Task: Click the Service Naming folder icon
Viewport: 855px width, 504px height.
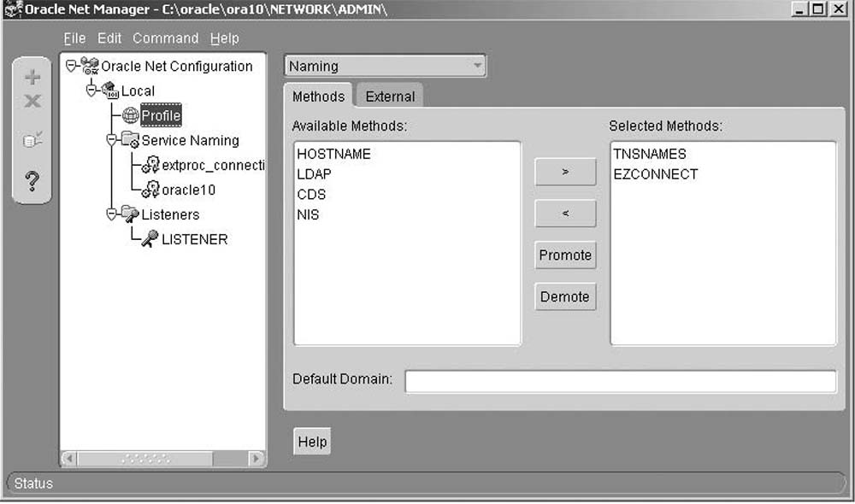Action: 130,140
